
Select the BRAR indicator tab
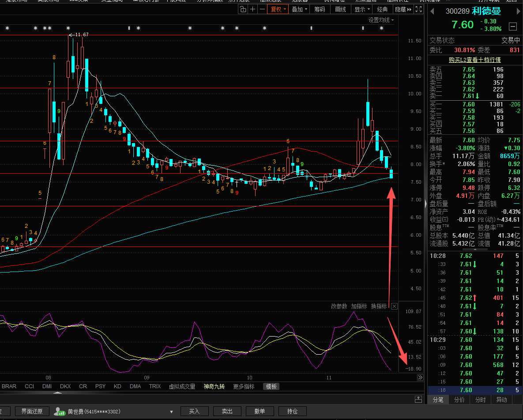[9, 386]
